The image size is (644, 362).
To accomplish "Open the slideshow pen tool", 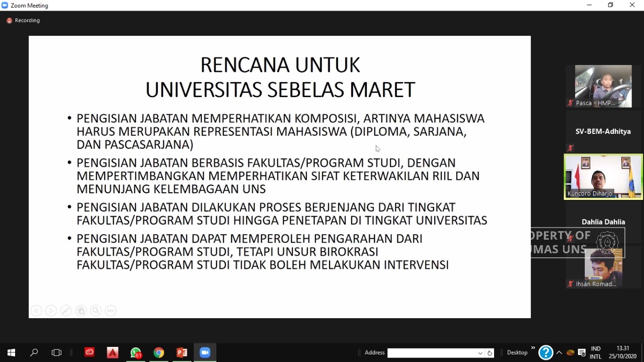I will point(66,311).
